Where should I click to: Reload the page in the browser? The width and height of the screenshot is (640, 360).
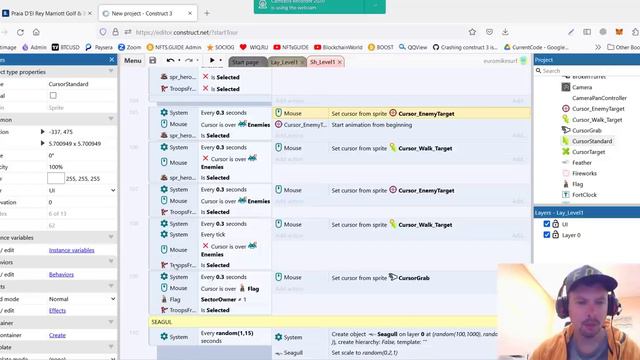(x=20, y=32)
